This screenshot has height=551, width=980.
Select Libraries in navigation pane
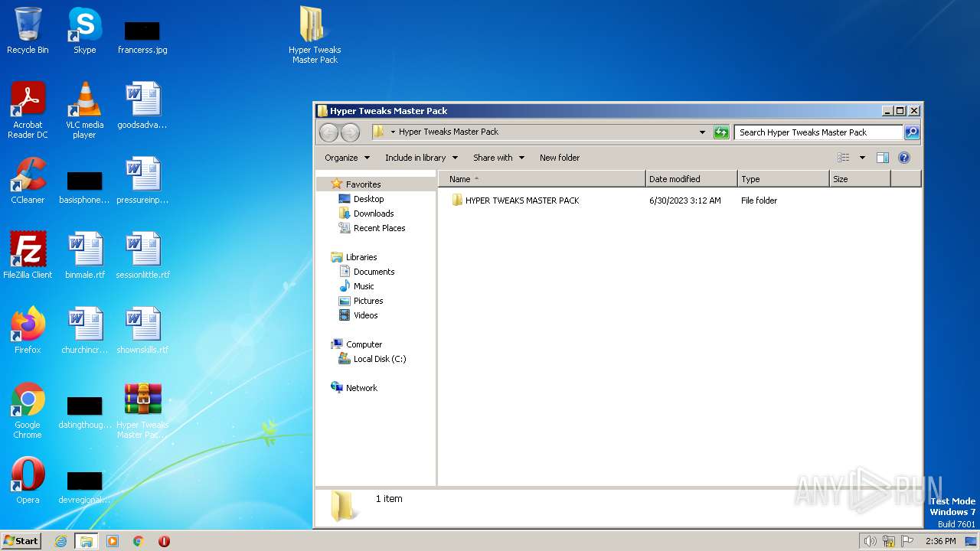361,257
